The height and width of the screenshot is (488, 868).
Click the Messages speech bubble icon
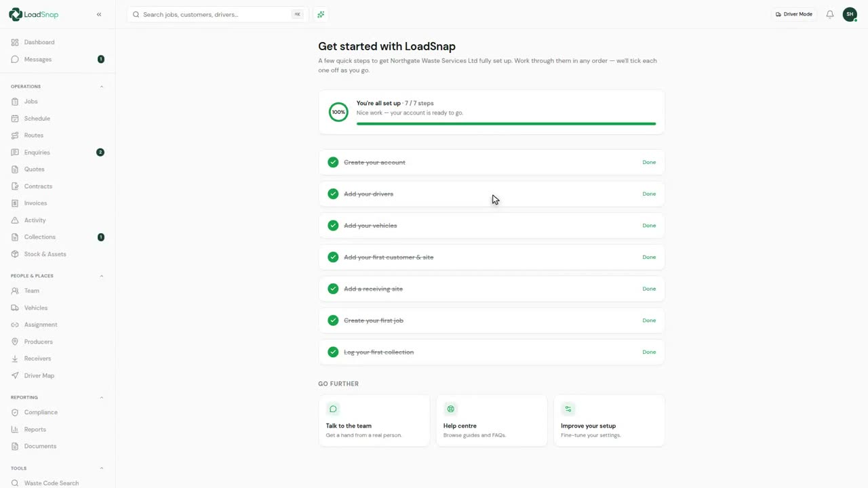15,60
